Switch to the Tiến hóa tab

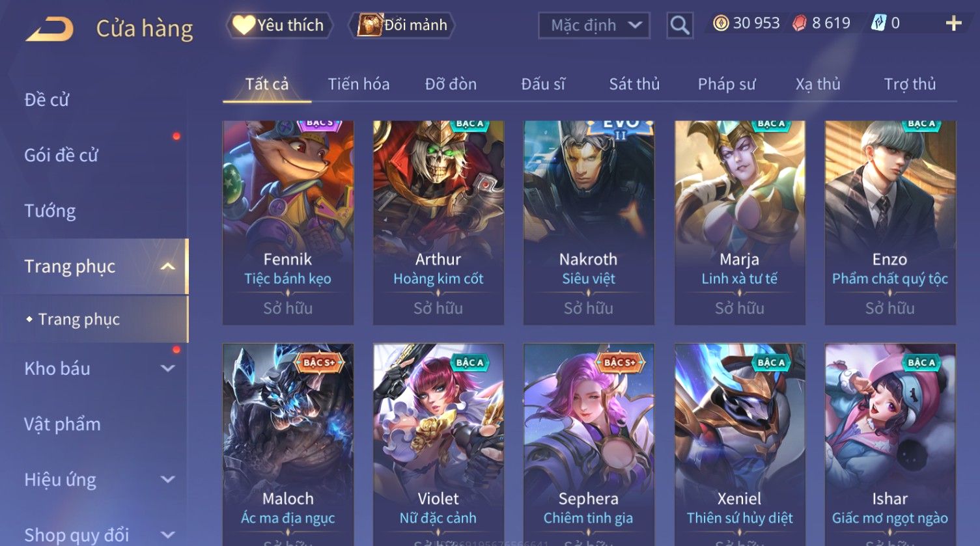[359, 84]
